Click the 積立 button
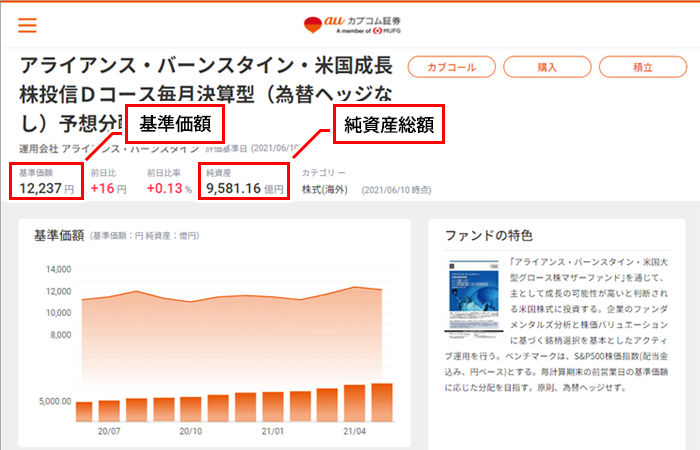Screen dimensions: 700x450 pyautogui.click(x=642, y=67)
